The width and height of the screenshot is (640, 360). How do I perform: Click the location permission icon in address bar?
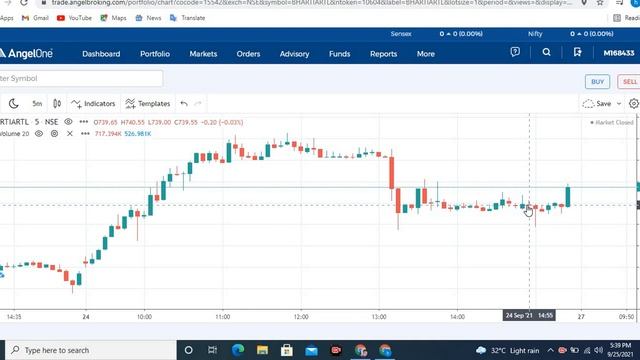584,3
